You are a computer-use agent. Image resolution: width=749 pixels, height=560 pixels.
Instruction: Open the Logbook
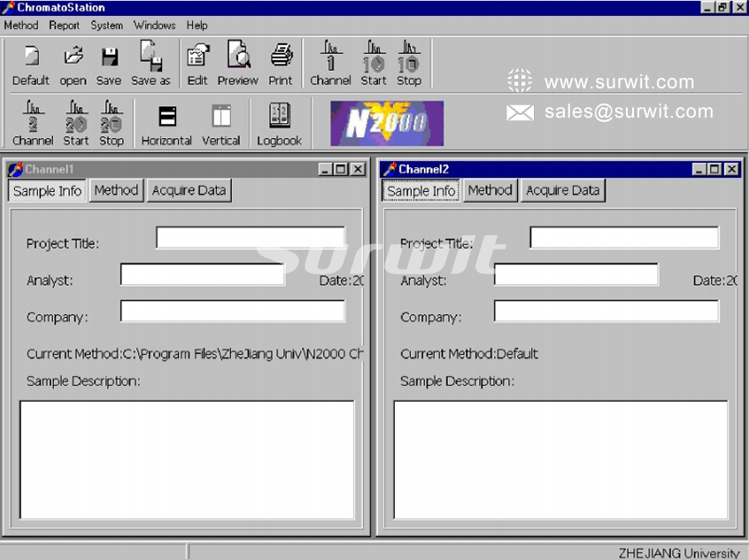(279, 124)
